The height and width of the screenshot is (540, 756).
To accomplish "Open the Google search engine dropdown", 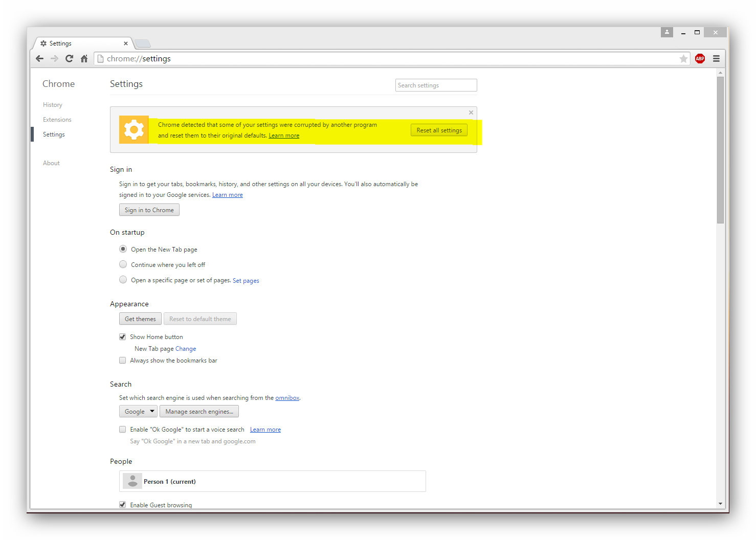I will (x=138, y=411).
